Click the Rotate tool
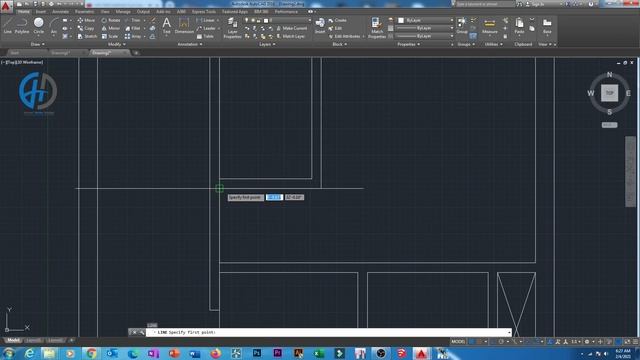Screen dimensions: 640x360 coord(111,20)
